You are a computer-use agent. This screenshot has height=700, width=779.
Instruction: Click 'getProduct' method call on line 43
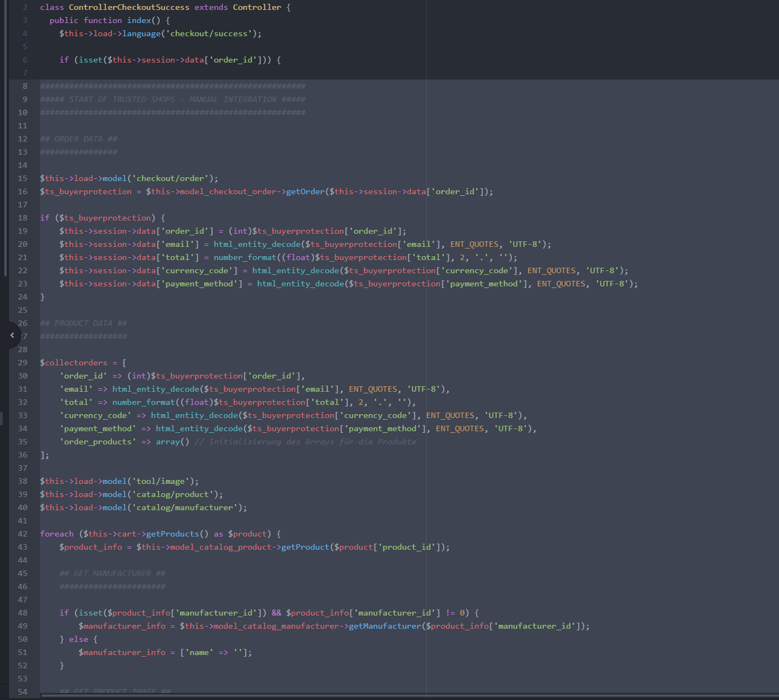click(x=305, y=547)
